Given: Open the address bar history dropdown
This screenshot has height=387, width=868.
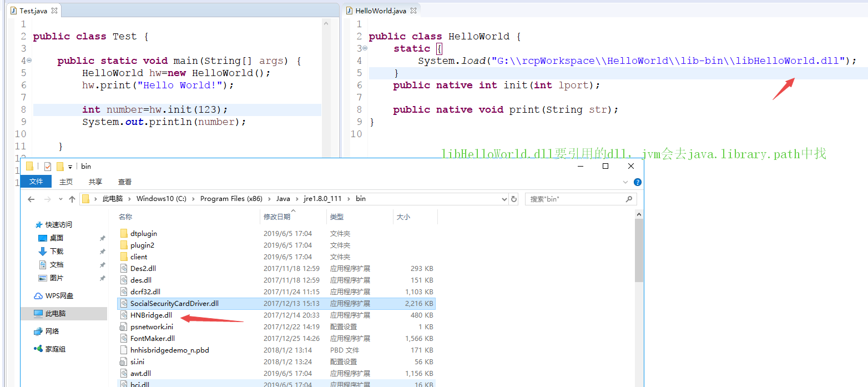Looking at the screenshot, I should pyautogui.click(x=504, y=199).
